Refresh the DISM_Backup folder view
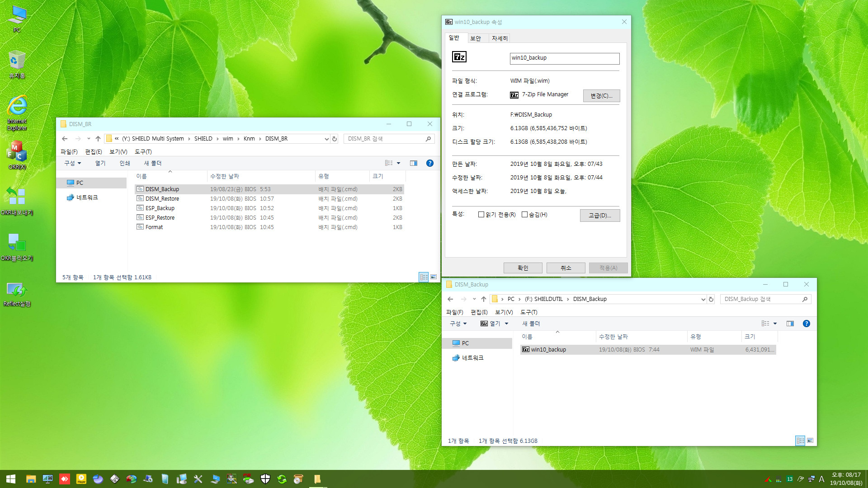This screenshot has width=868, height=488. point(711,299)
